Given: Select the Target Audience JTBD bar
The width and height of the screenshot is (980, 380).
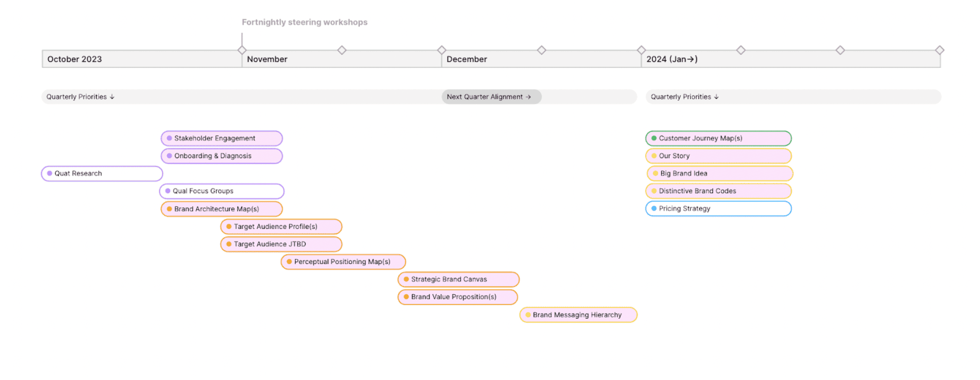Looking at the screenshot, I should click(281, 244).
